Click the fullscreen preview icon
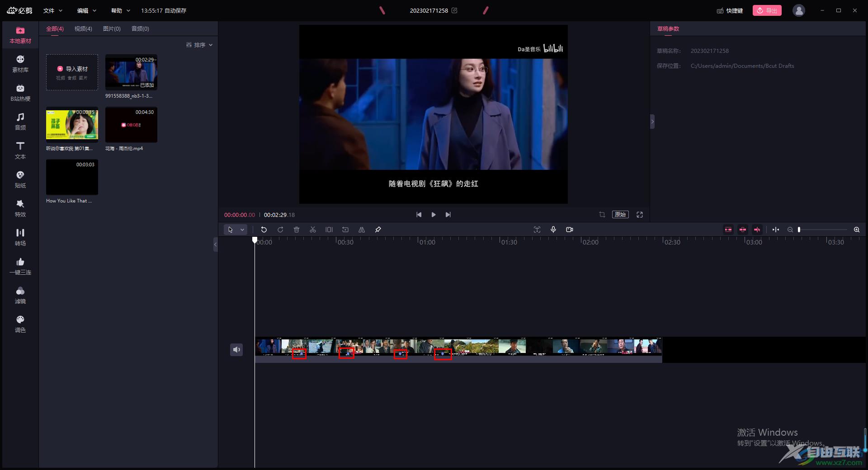 click(x=640, y=215)
